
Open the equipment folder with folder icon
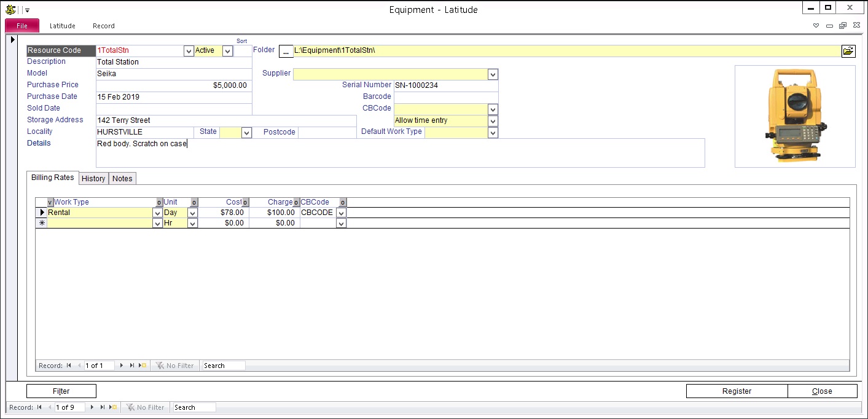tap(848, 51)
